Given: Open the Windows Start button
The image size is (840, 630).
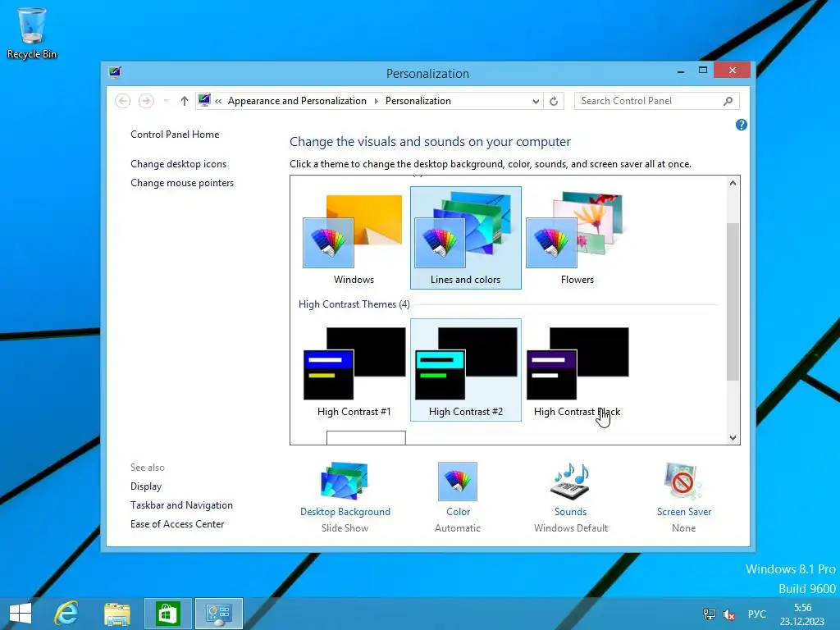Looking at the screenshot, I should [x=21, y=614].
